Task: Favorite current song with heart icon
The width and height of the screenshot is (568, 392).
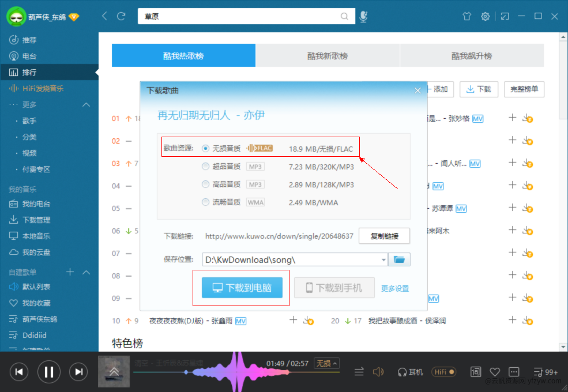Action: (x=495, y=372)
